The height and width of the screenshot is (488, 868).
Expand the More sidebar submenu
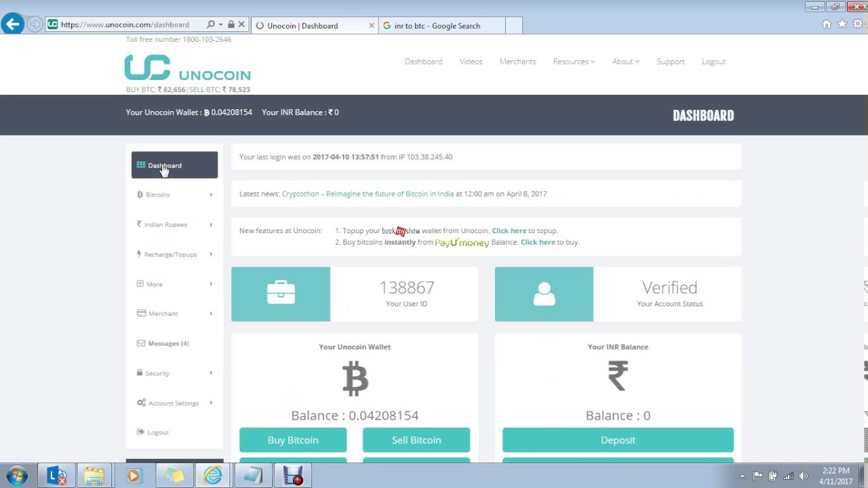(x=211, y=284)
